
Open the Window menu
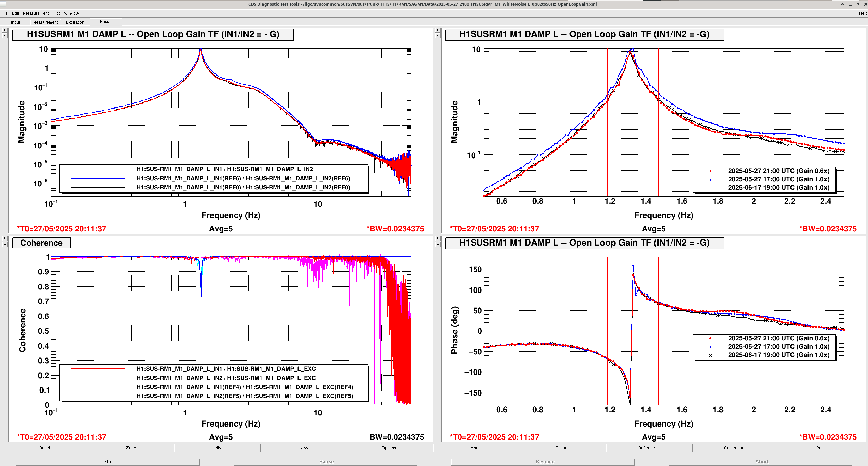pyautogui.click(x=71, y=13)
